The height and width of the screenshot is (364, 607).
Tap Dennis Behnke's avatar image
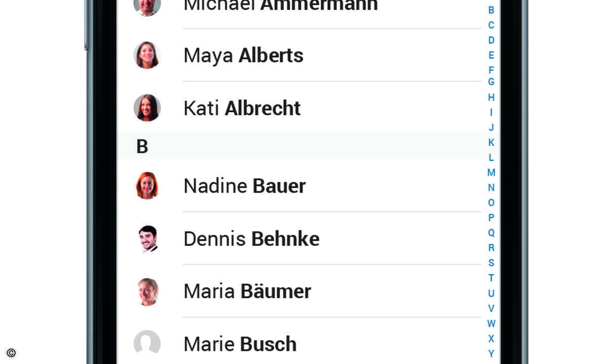[x=148, y=239]
